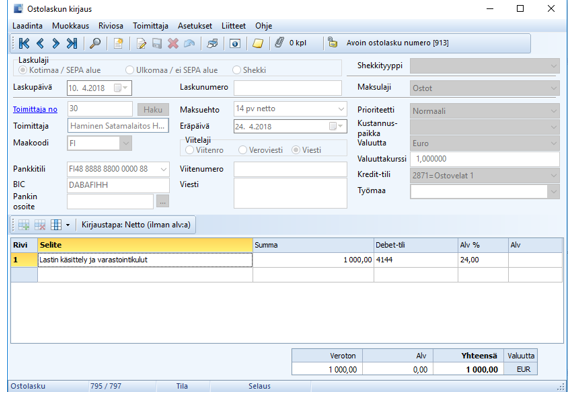Click row 1 Selite cell Lastin käsittely

pos(145,260)
